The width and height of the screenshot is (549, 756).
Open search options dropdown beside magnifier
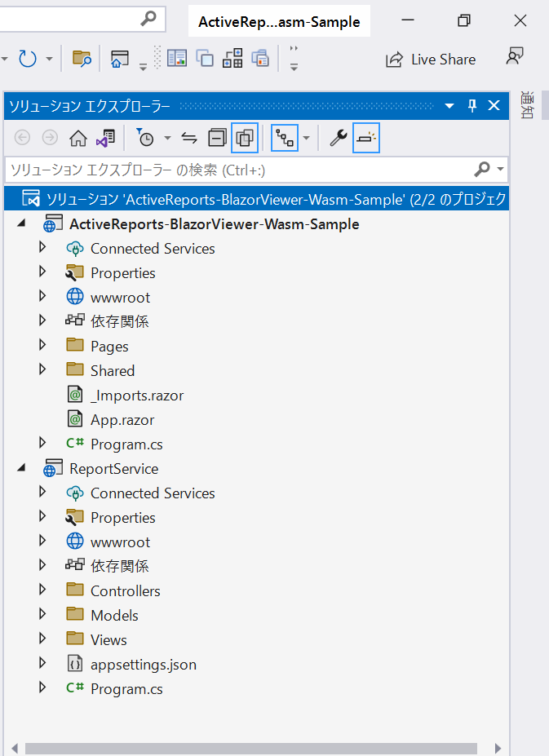[500, 170]
